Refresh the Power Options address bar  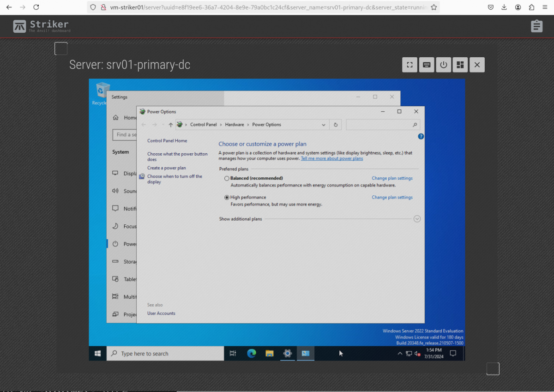pyautogui.click(x=336, y=125)
